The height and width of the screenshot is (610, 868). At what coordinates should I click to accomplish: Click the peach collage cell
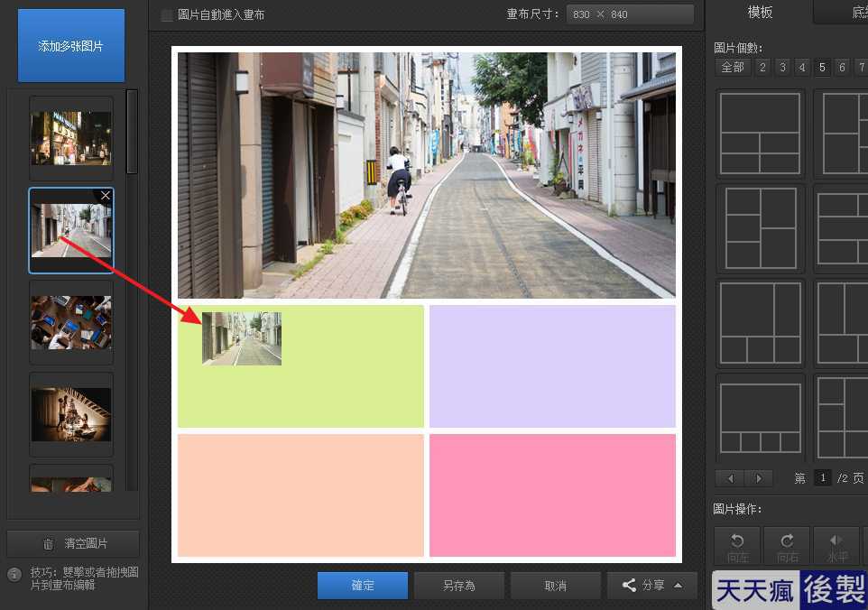point(300,495)
